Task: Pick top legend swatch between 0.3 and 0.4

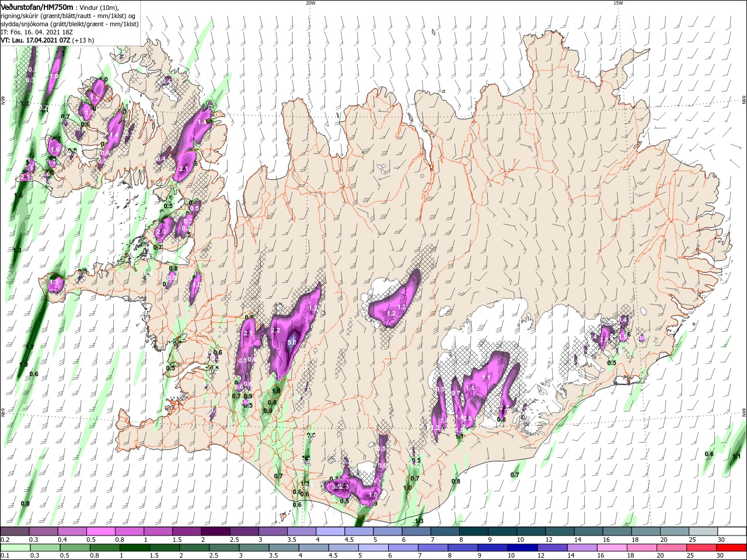Action: (x=43, y=531)
